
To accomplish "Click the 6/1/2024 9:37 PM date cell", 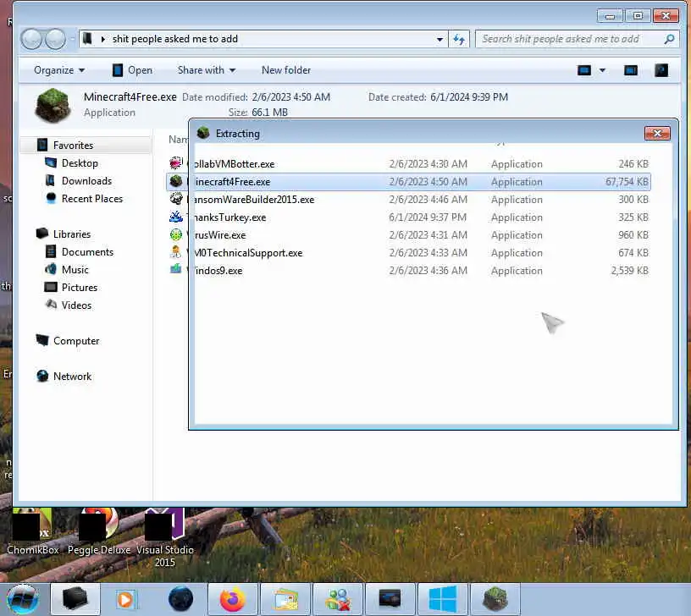I will coord(428,217).
